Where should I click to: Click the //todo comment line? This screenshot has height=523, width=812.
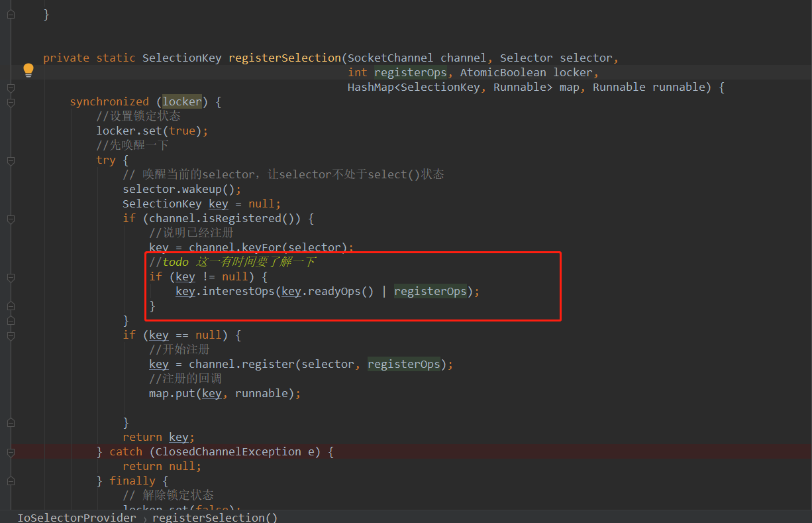tap(232, 262)
